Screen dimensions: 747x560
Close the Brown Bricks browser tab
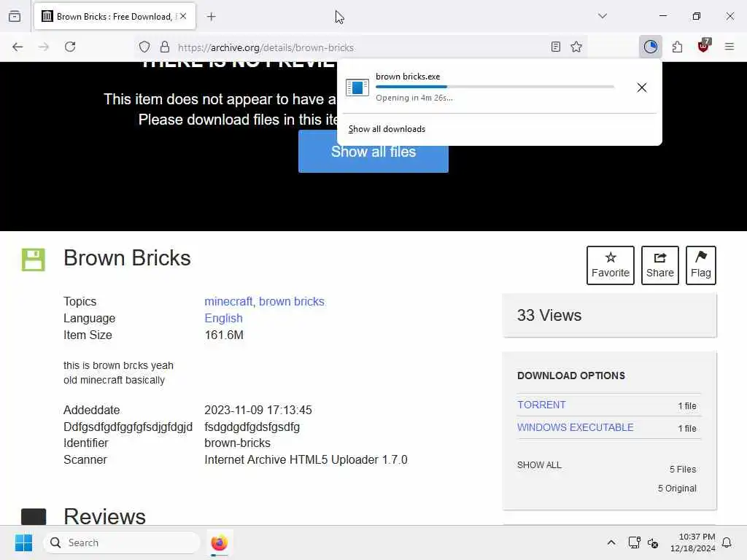[x=183, y=16]
